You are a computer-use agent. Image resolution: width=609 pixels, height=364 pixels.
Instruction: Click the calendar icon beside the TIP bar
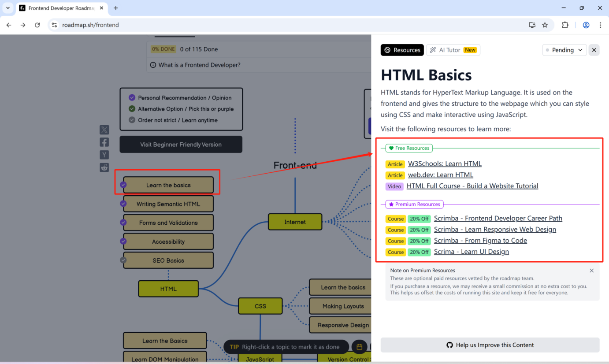(359, 347)
